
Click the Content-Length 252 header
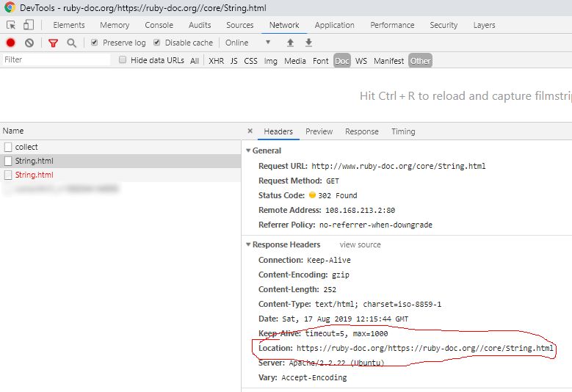(297, 289)
